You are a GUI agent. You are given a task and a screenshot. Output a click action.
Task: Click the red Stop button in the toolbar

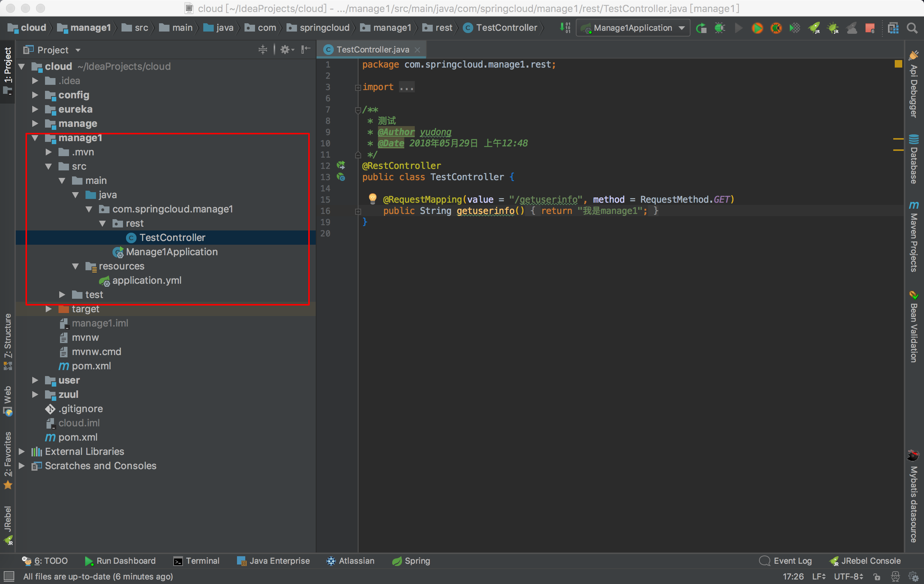click(870, 28)
